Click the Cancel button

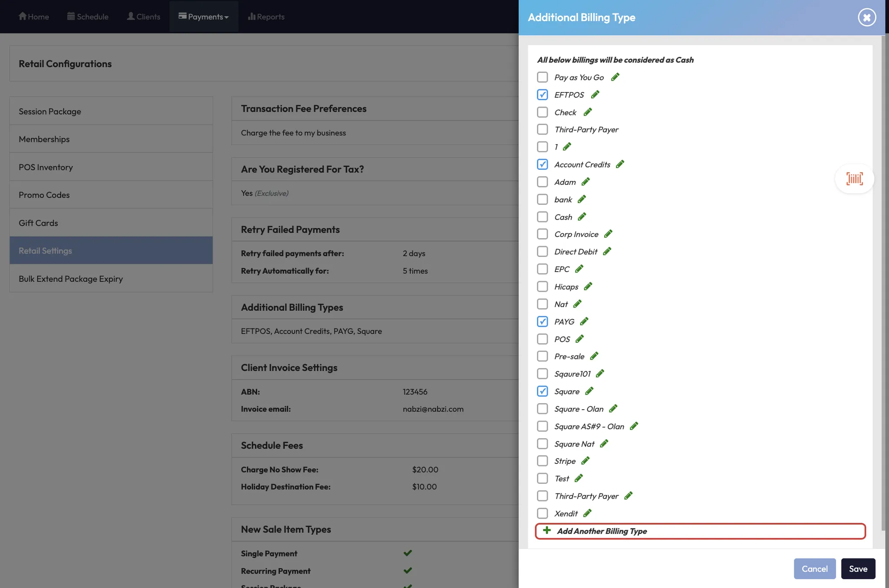pyautogui.click(x=814, y=568)
